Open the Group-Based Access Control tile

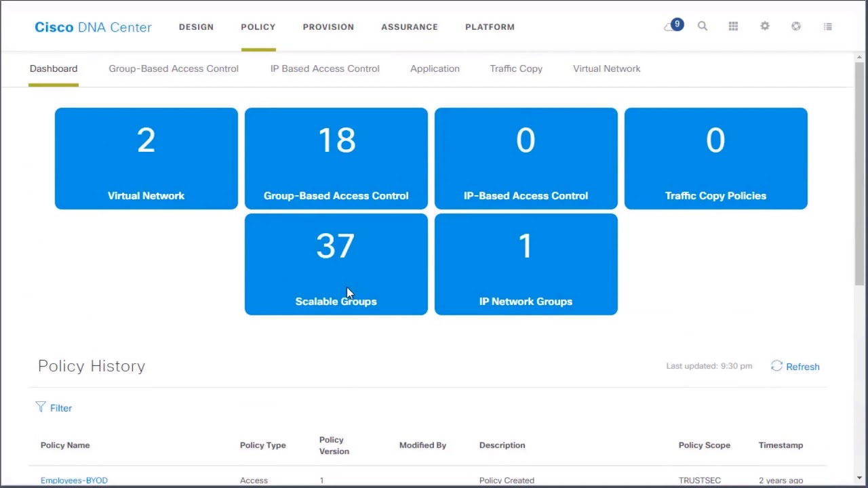pos(336,159)
